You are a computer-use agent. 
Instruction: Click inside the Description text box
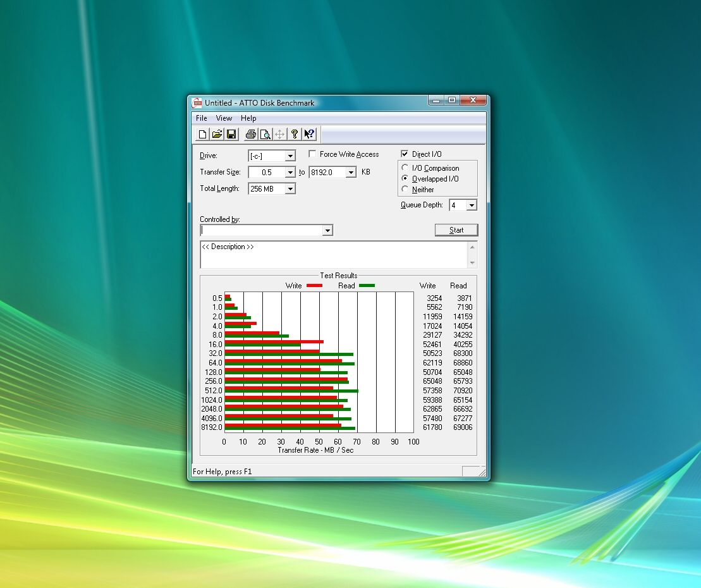click(334, 255)
